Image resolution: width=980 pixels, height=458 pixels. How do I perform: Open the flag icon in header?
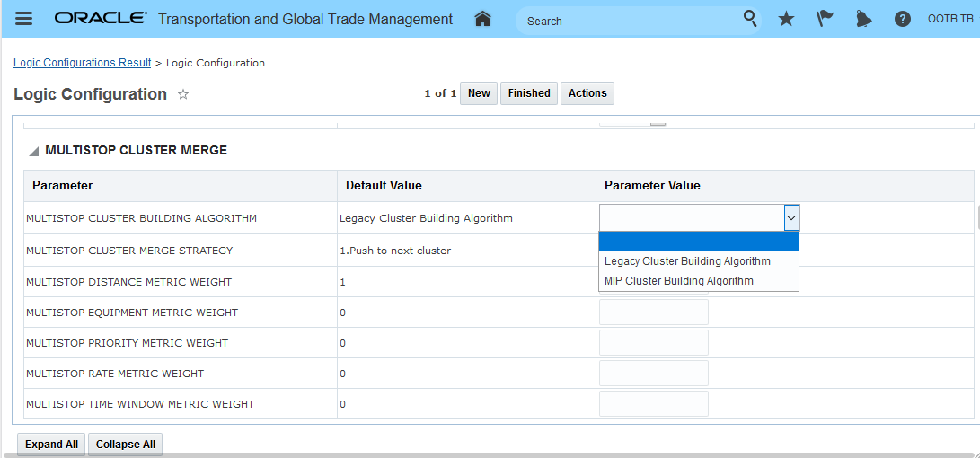coord(825,19)
